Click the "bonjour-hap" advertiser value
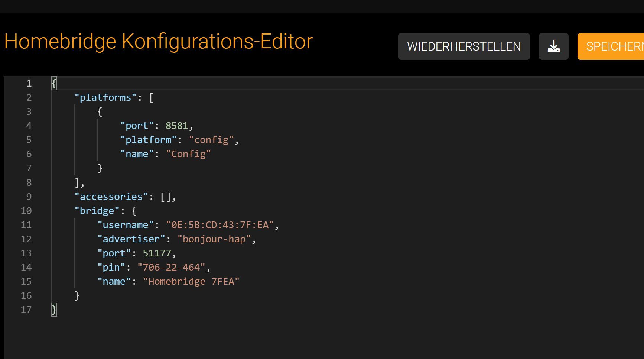644x359 pixels. [x=214, y=239]
